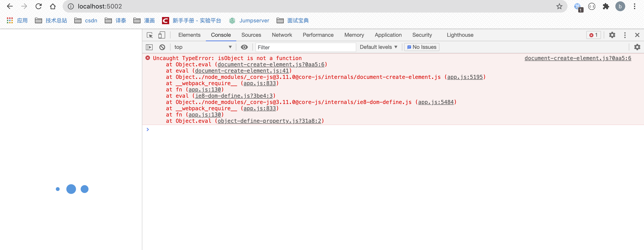Expand the top JavaScript context dropdown
The image size is (644, 250).
point(203,47)
